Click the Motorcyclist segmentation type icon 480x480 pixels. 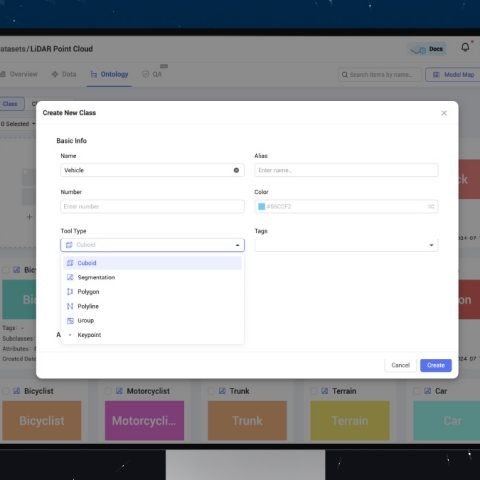pyautogui.click(x=119, y=391)
